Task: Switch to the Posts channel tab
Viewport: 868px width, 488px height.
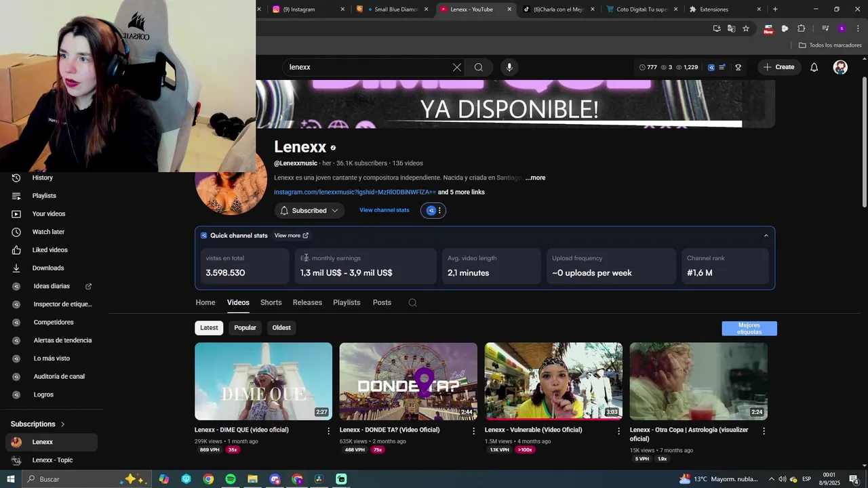Action: point(382,303)
